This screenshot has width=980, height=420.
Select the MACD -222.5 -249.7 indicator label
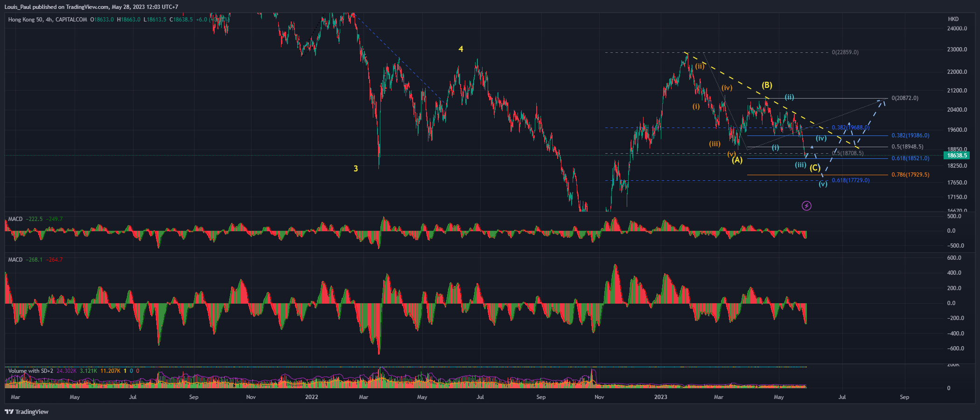pos(35,219)
